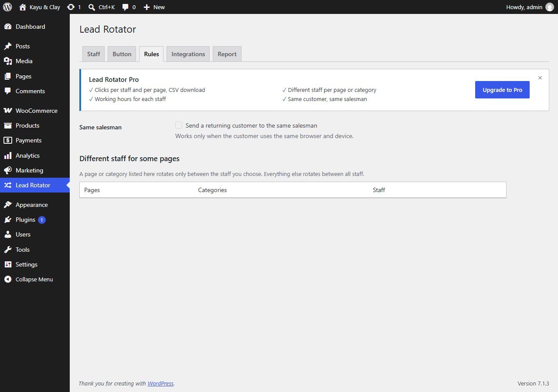Click the Howdy, admin account menu

[530, 7]
